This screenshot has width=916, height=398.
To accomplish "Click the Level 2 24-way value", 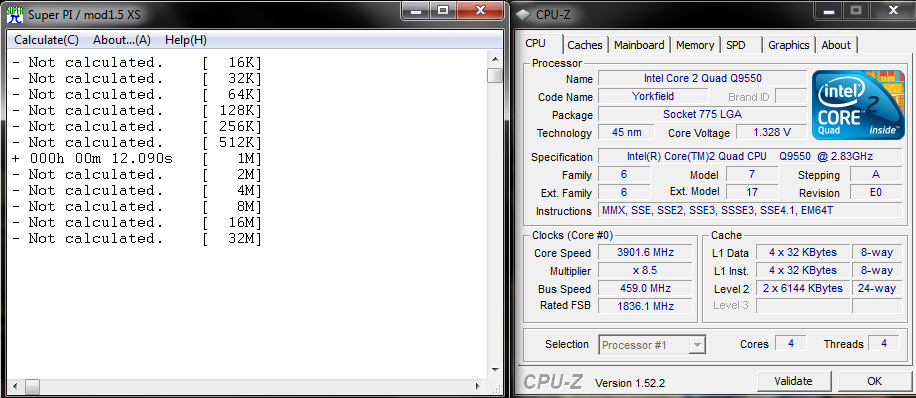I will pos(876,288).
